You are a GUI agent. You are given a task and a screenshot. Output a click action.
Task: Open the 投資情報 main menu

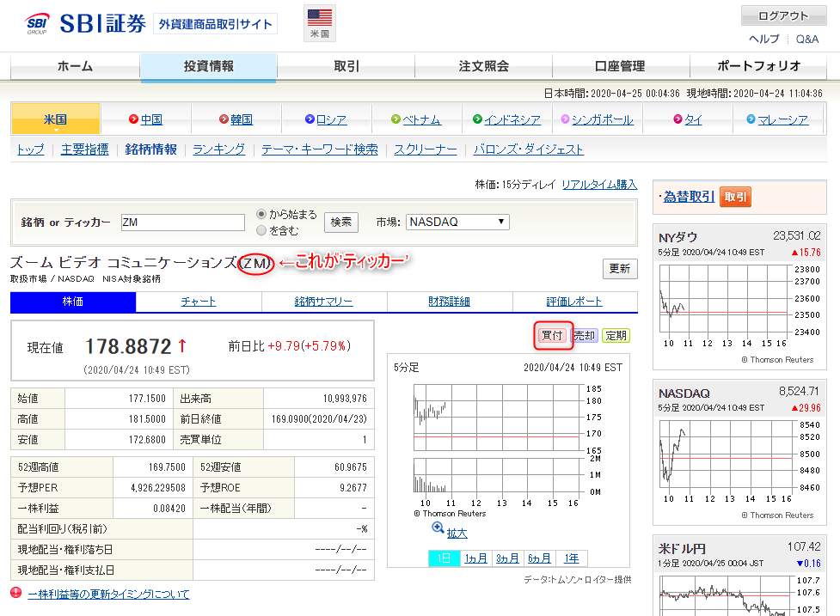pyautogui.click(x=208, y=66)
